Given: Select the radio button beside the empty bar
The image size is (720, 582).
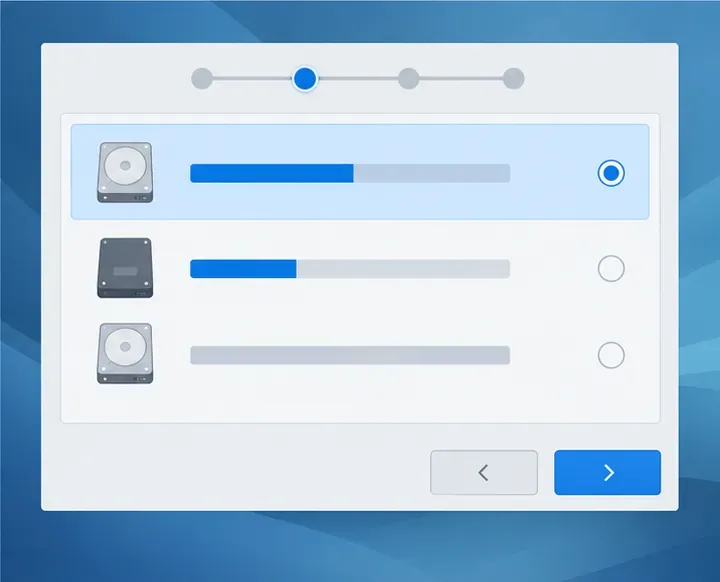Looking at the screenshot, I should pos(611,355).
